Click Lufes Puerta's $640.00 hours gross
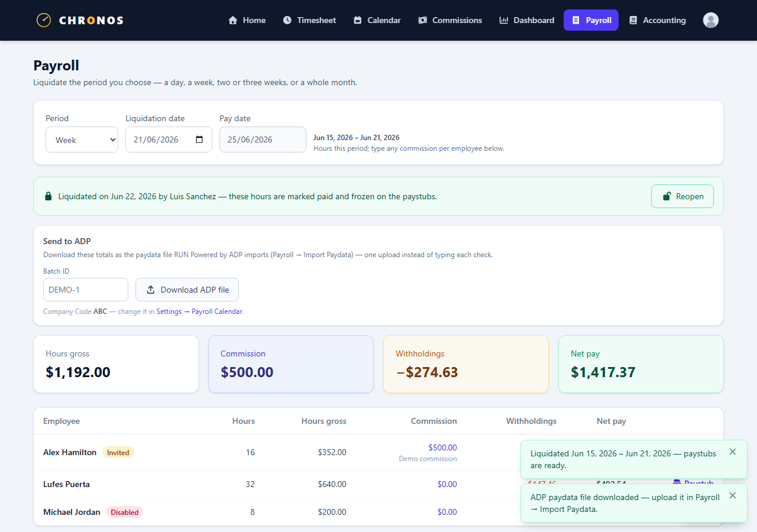Viewport: 757px width, 532px height. [x=332, y=484]
